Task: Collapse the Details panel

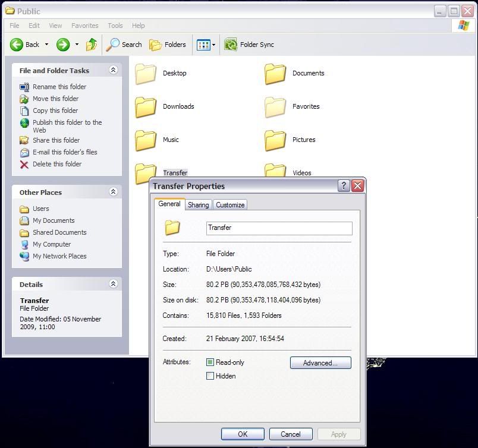Action: [113, 284]
